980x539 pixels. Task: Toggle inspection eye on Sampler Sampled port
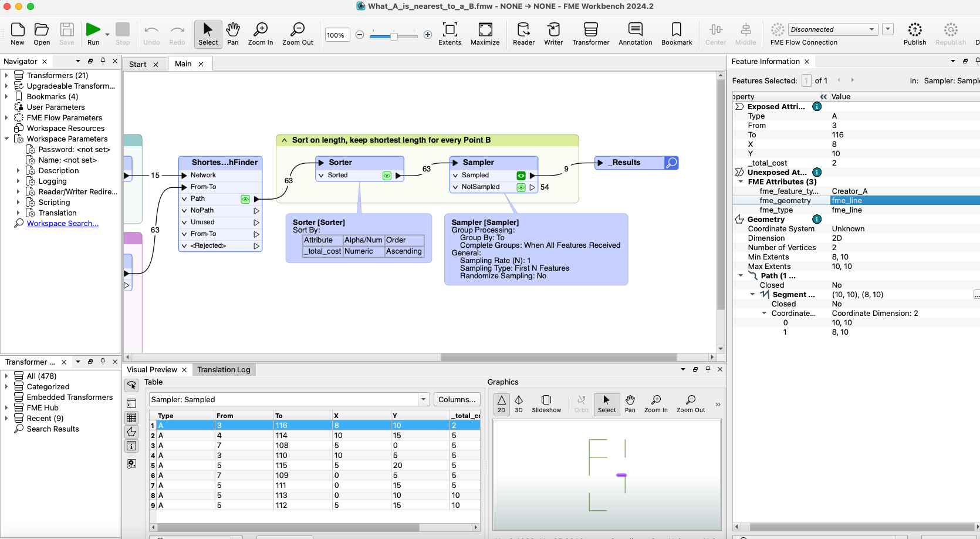tap(521, 176)
